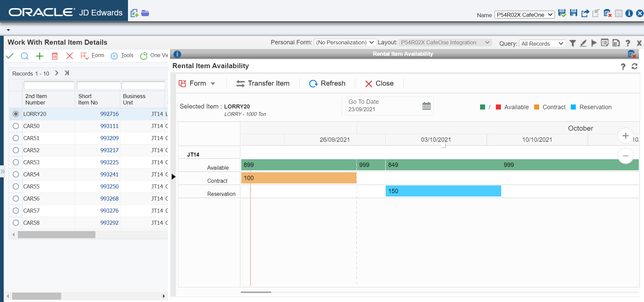Image resolution: width=644 pixels, height=302 pixels.
Task: Click the blue share/export arrow icon
Action: (x=585, y=13)
